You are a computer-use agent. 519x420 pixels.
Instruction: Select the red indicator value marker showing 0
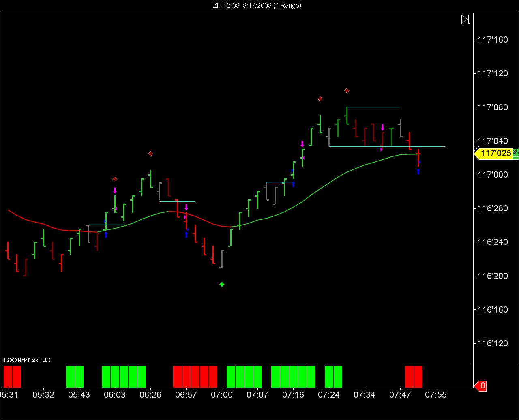480,386
